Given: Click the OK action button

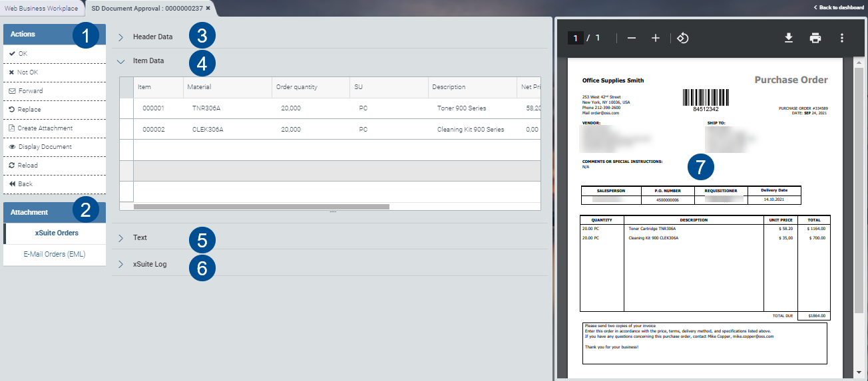Looking at the screenshot, I should click(55, 53).
